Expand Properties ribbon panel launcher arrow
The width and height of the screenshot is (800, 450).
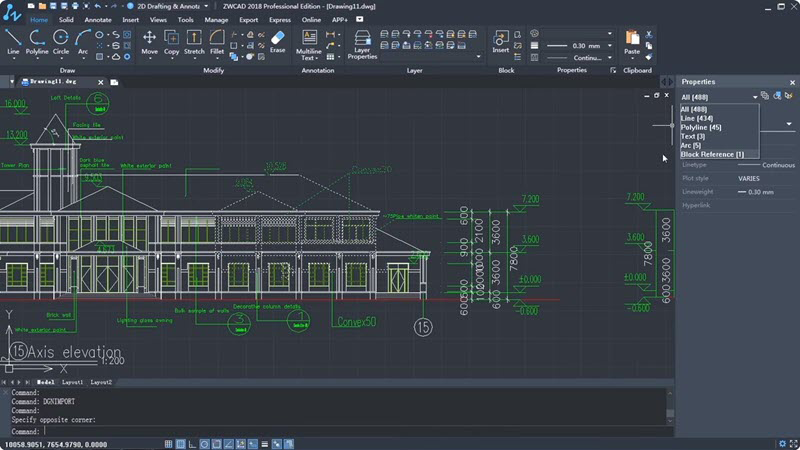(613, 70)
